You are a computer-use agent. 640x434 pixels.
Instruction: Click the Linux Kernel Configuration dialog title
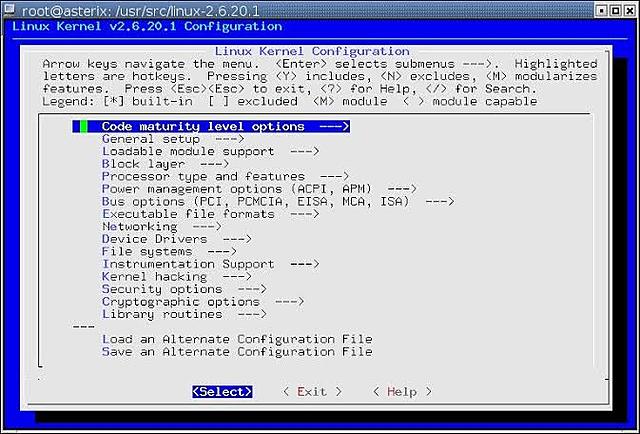coord(312,51)
